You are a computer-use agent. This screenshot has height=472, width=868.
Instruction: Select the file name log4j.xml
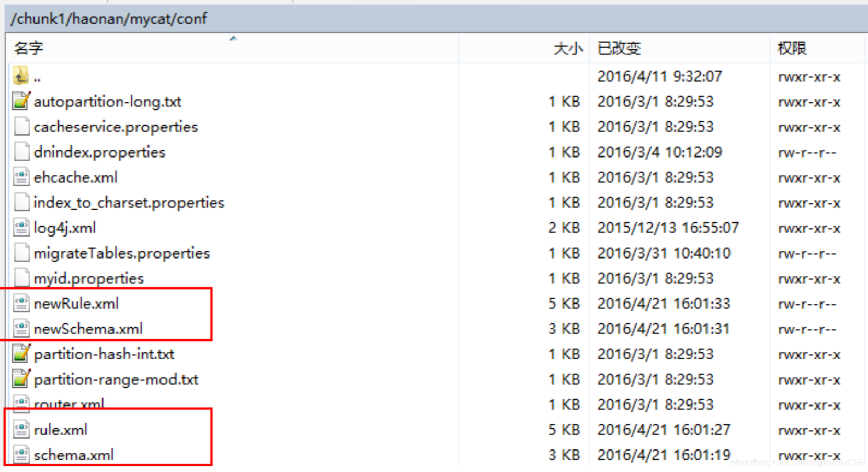65,228
